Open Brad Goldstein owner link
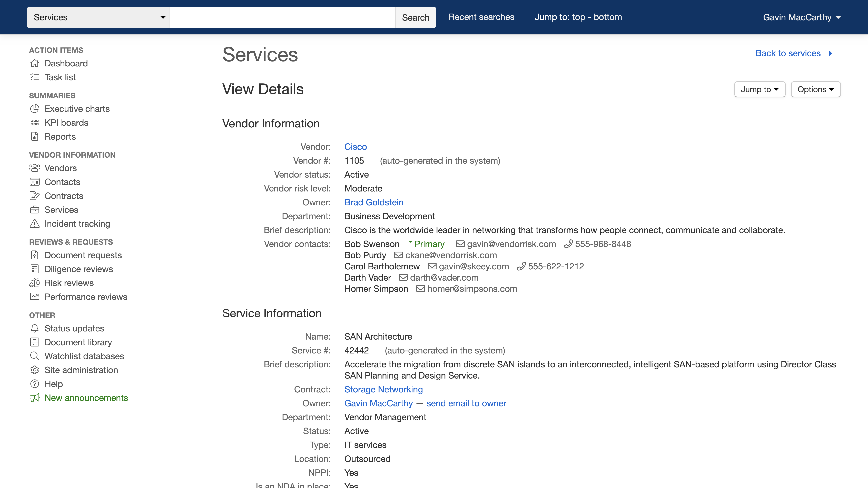 coord(374,202)
